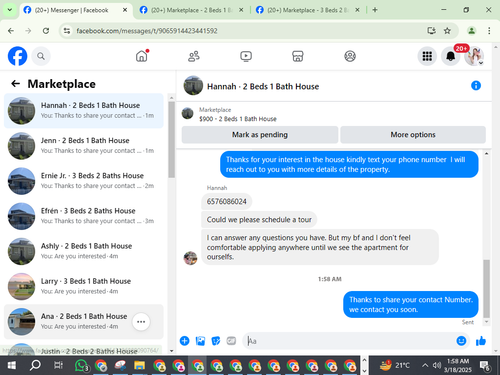Image resolution: width=500 pixels, height=375 pixels.
Task: Click More options button
Action: (413, 135)
